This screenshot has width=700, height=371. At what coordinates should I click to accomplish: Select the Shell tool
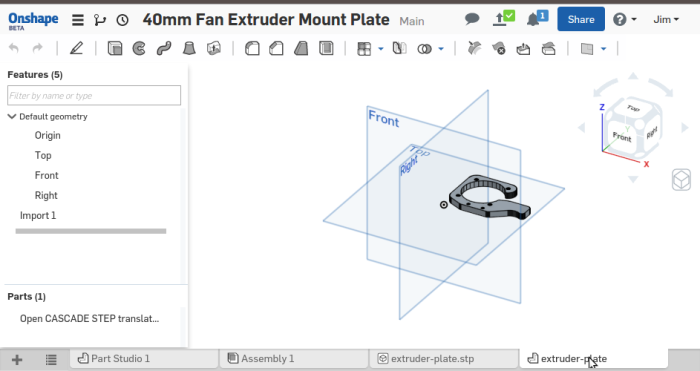tap(326, 48)
